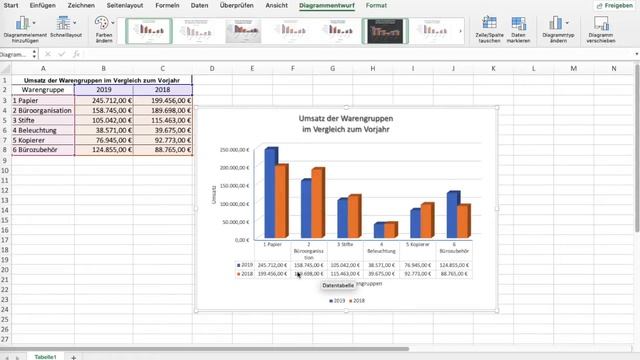The image size is (640, 360).
Task: Click the select-all corner of grid
Action: (6, 69)
